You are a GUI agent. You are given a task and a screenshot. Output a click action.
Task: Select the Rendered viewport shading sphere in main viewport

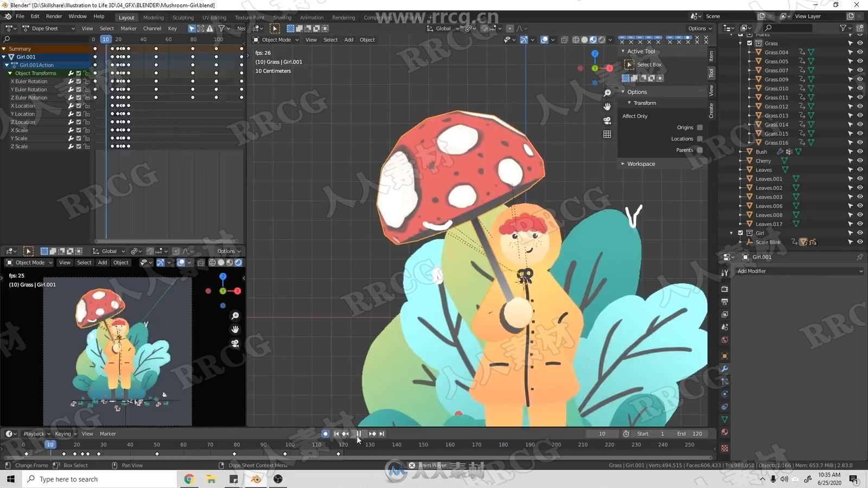602,40
